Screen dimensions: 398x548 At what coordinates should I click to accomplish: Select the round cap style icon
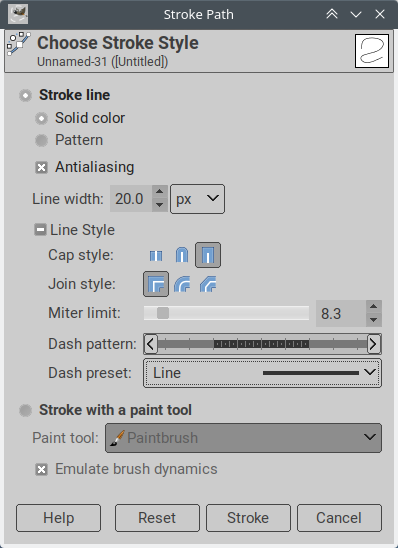pyautogui.click(x=182, y=255)
